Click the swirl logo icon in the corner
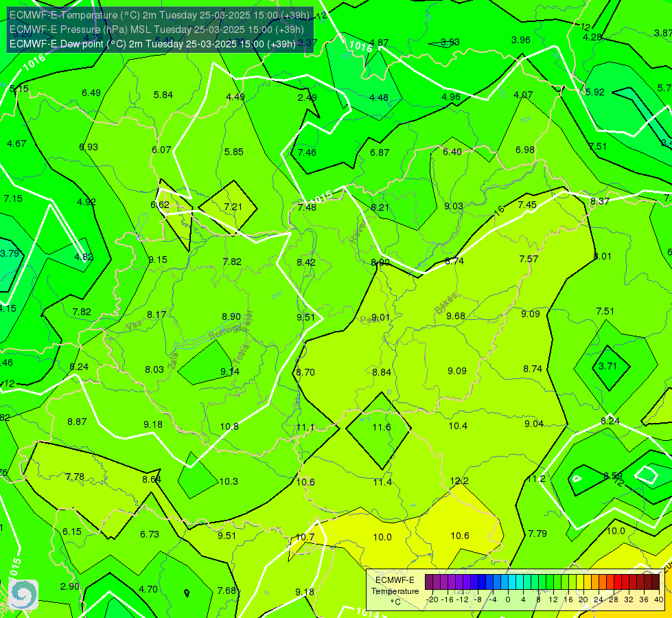This screenshot has height=618, width=672. (23, 594)
